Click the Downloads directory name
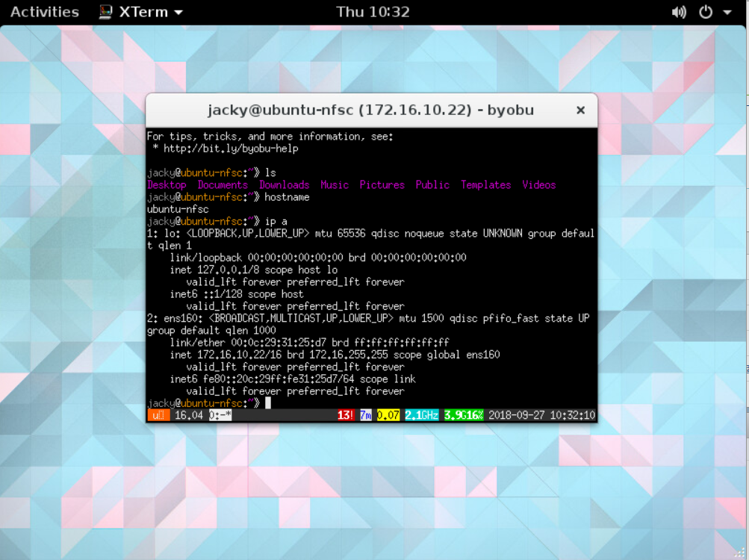Viewport: 749px width, 560px height. [285, 185]
